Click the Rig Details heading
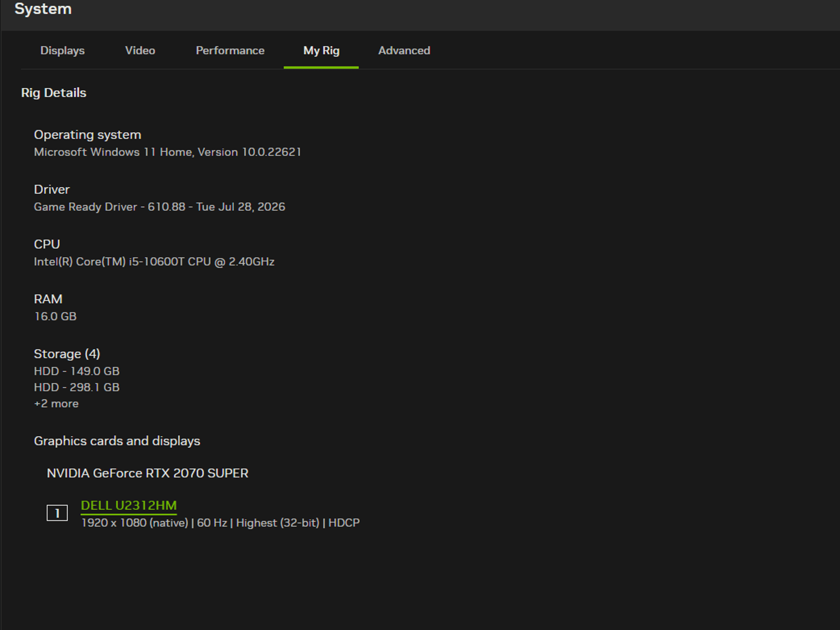Viewport: 840px width, 630px height. (54, 93)
